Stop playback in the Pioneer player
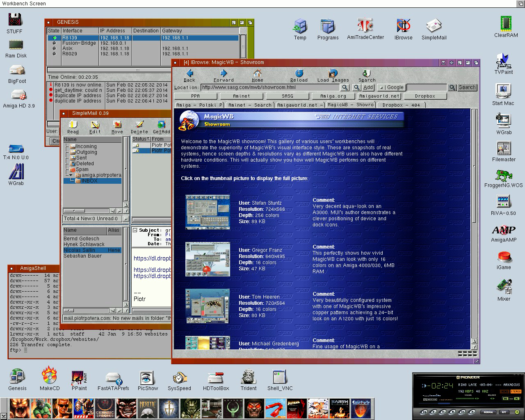This screenshot has width=525, height=420. pyautogui.click(x=452, y=412)
